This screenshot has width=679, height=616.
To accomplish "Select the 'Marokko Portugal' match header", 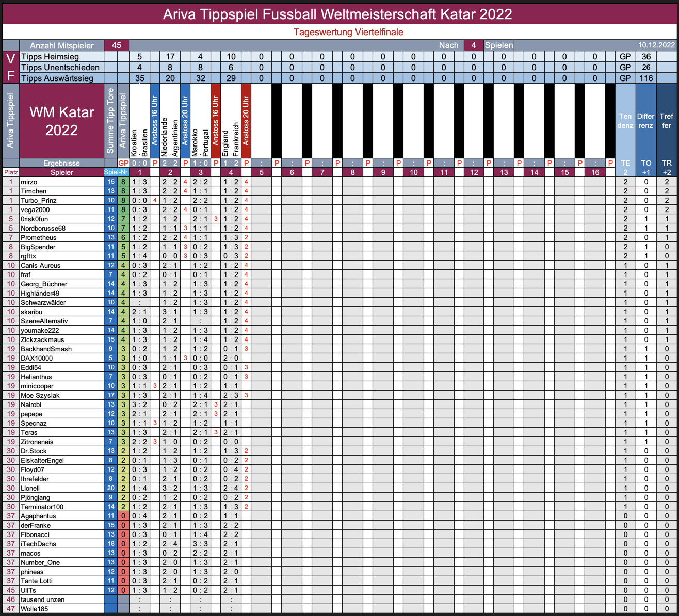I will pos(200,121).
